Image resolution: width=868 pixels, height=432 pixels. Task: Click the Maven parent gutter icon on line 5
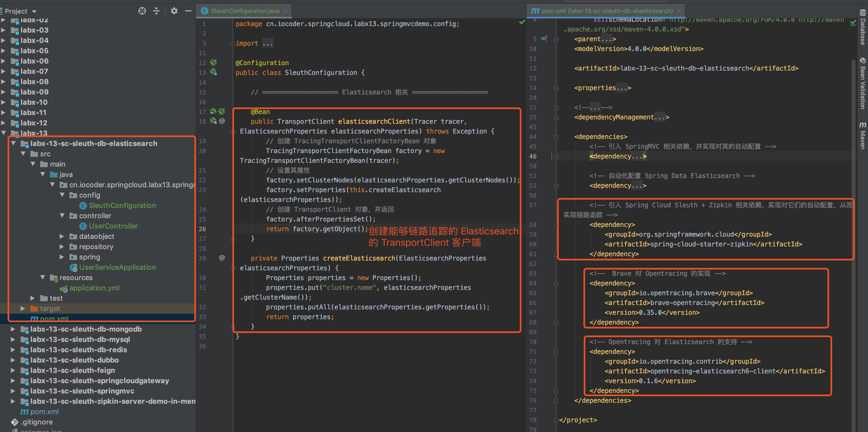544,39
